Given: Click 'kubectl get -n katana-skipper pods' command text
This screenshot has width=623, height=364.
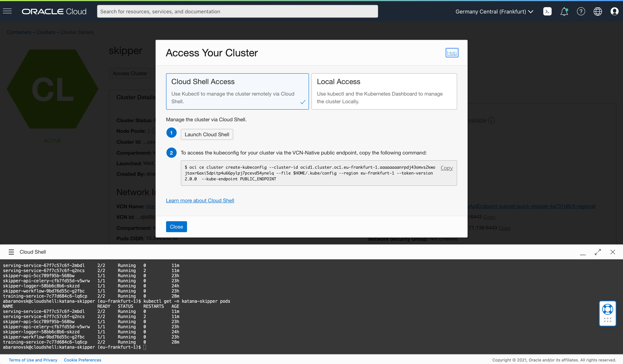Looking at the screenshot, I should tap(187, 301).
